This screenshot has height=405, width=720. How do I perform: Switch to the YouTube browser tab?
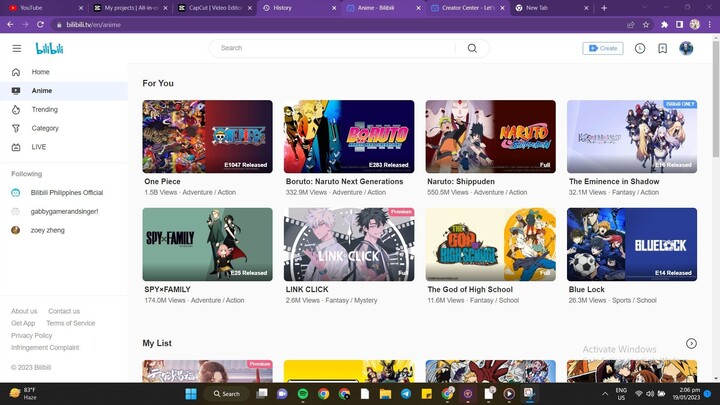[x=45, y=8]
